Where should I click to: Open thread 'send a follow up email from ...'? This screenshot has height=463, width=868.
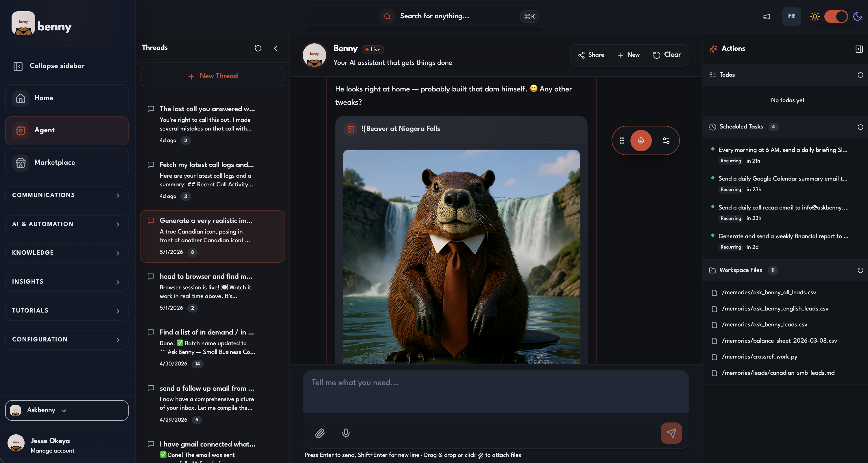coord(212,404)
